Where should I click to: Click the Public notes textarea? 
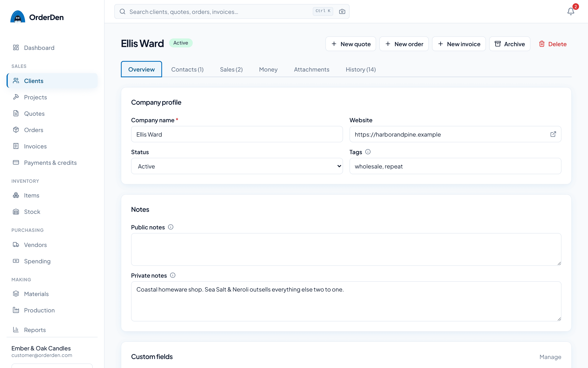(346, 249)
